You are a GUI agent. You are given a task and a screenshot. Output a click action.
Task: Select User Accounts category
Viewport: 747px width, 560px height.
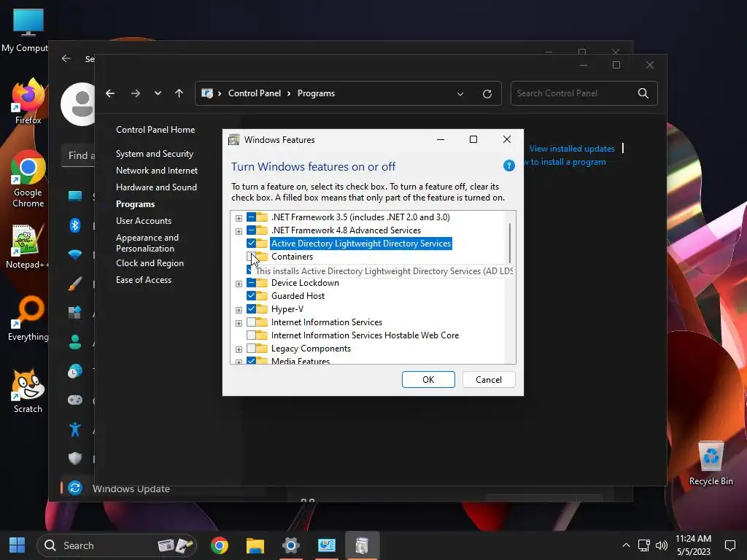coord(144,221)
